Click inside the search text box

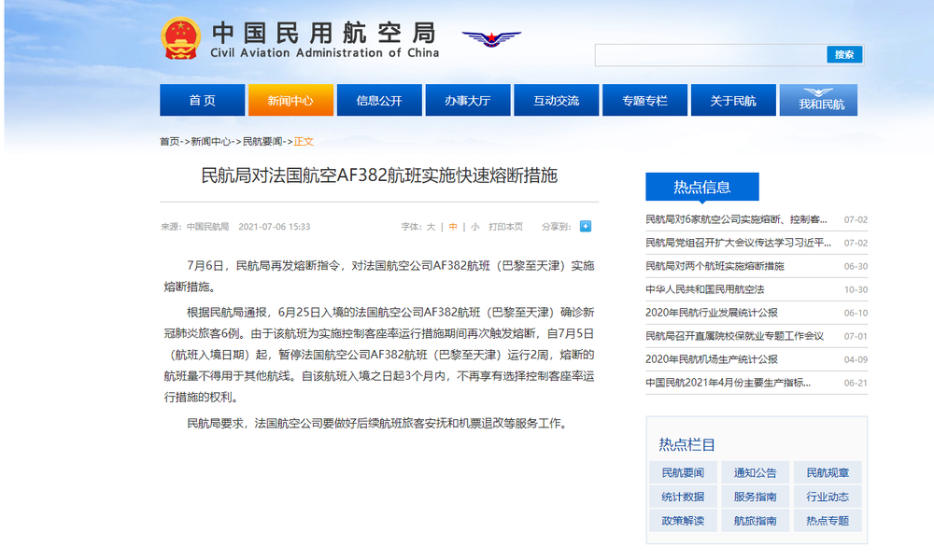pyautogui.click(x=710, y=55)
